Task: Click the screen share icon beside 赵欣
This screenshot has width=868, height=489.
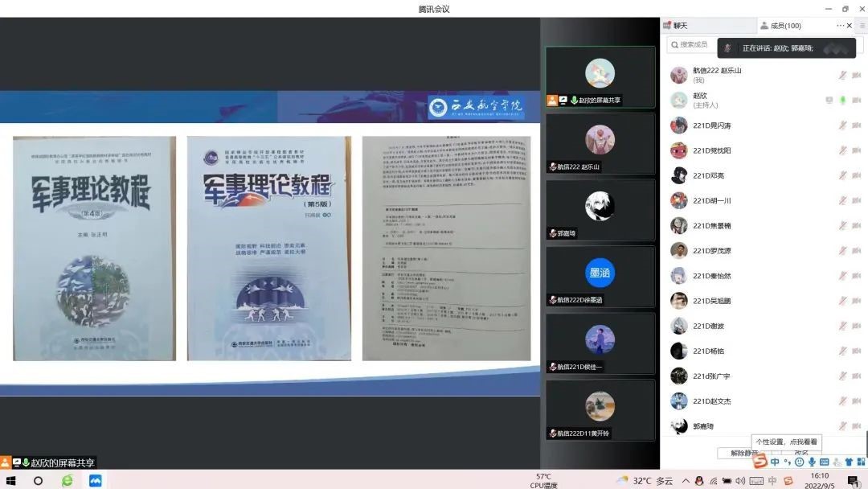Action: (x=829, y=100)
